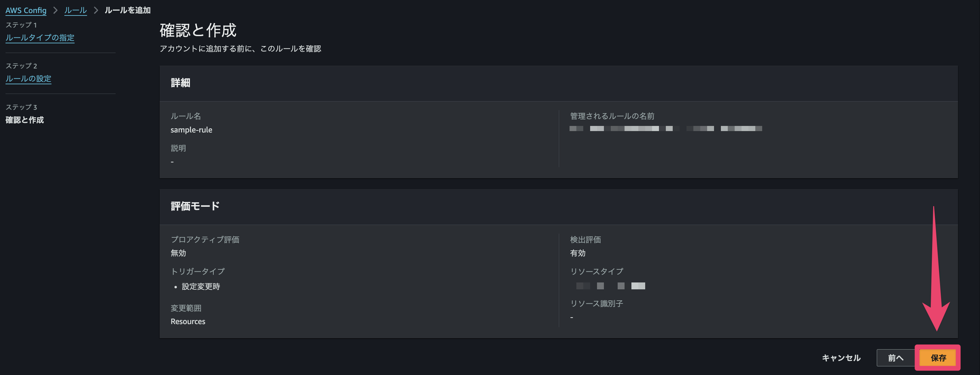Click the 前へ button
The image size is (980, 375).
click(x=897, y=357)
